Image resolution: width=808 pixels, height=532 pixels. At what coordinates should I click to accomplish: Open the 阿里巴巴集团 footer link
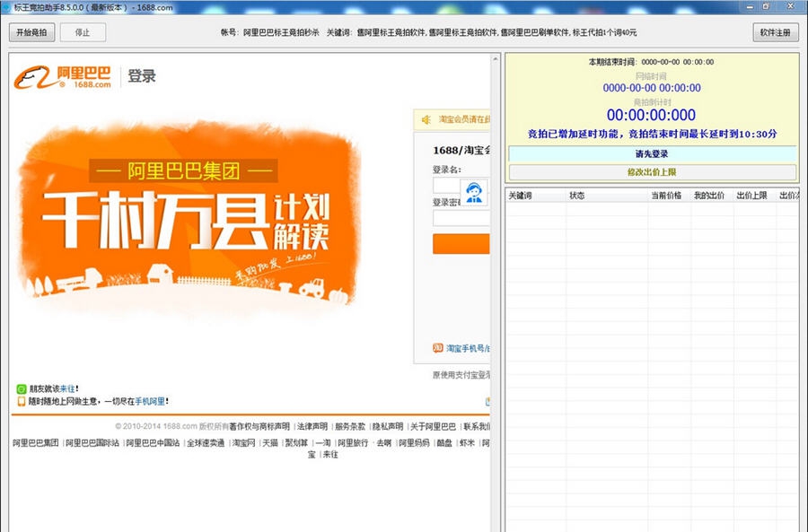[x=36, y=443]
